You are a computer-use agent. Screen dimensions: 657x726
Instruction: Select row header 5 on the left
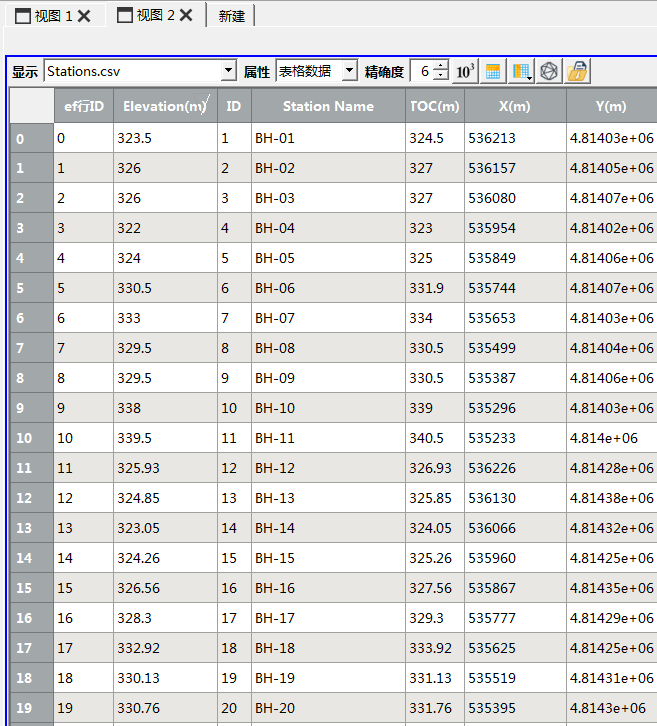click(x=31, y=288)
